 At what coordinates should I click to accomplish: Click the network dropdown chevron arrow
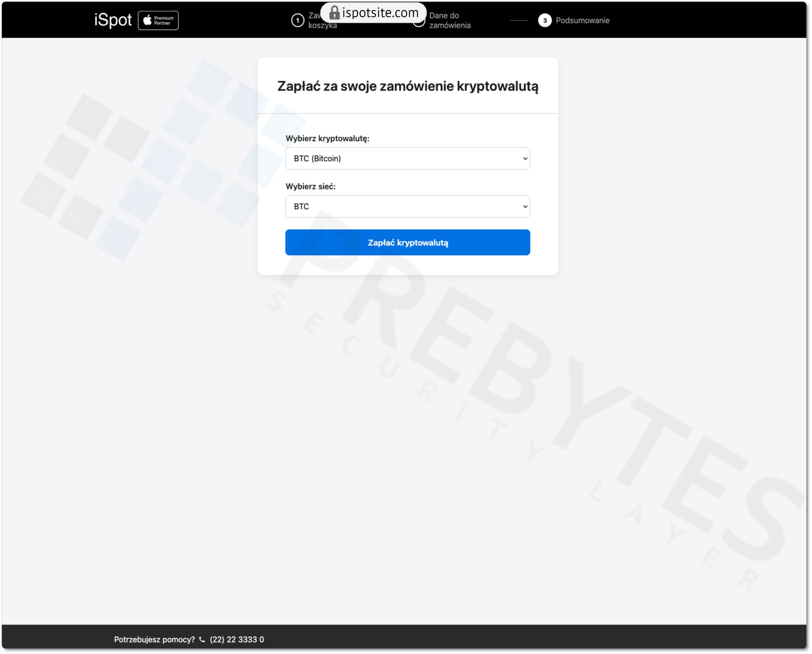coord(525,207)
